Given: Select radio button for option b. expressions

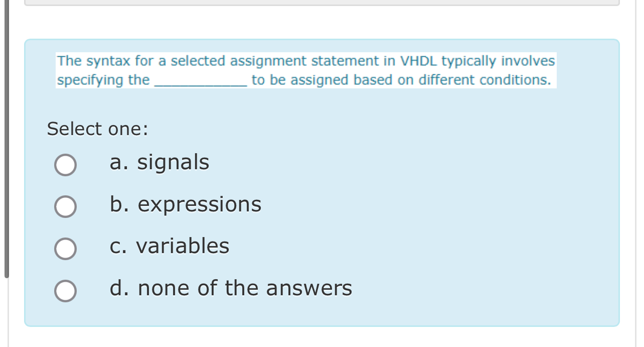Looking at the screenshot, I should 65,206.
